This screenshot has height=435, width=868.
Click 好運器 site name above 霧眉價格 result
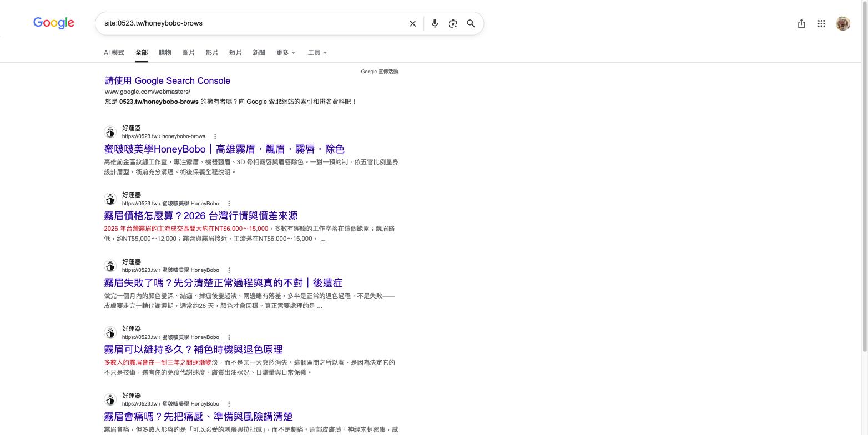click(132, 195)
